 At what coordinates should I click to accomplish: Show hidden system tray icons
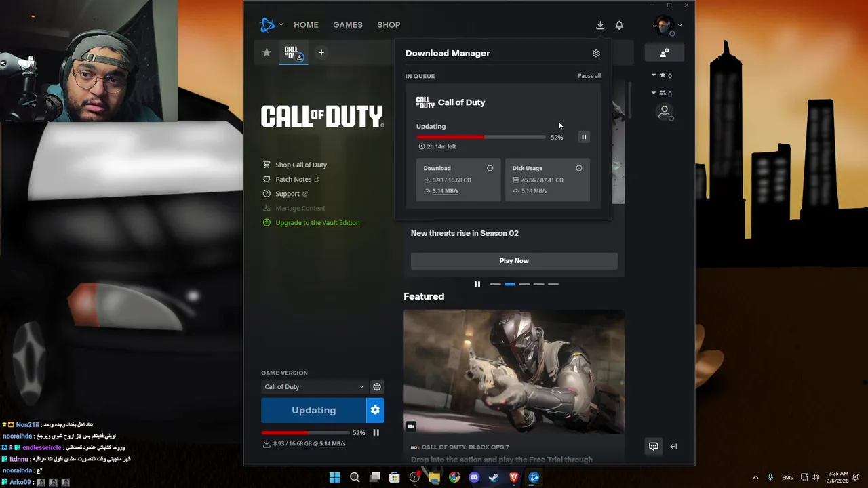click(x=755, y=477)
